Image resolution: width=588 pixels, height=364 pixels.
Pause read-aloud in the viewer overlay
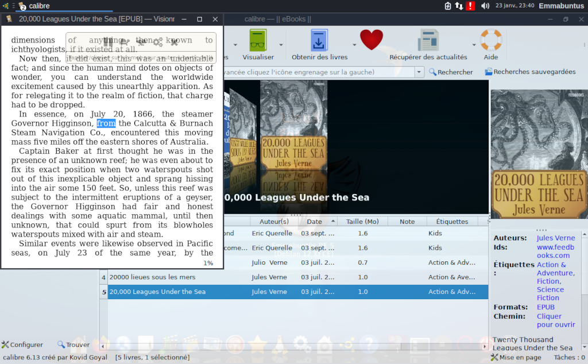pos(108,41)
